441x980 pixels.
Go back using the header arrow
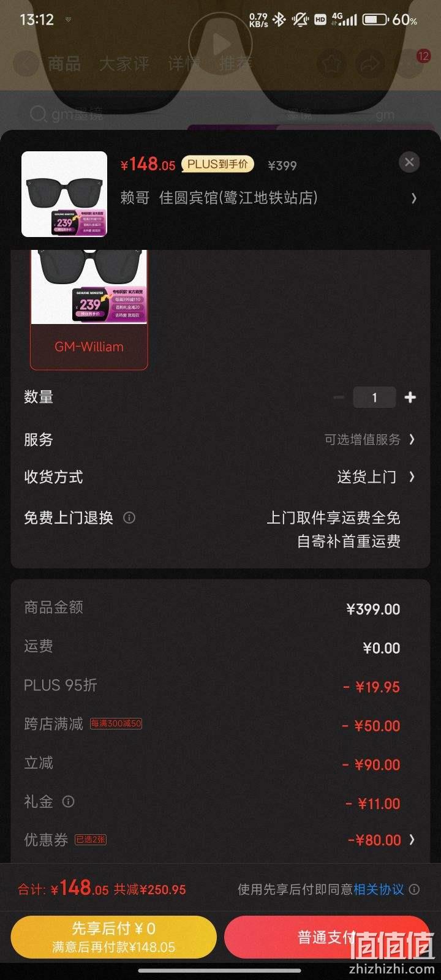tap(26, 63)
